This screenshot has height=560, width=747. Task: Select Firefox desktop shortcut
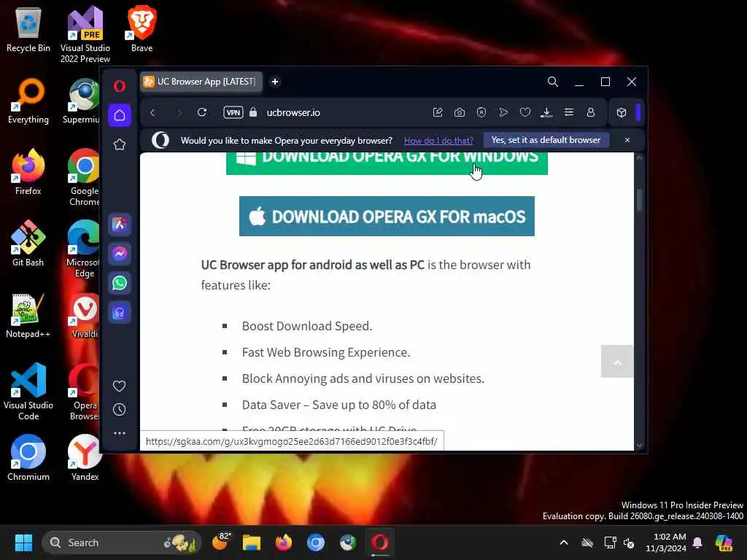click(x=28, y=172)
